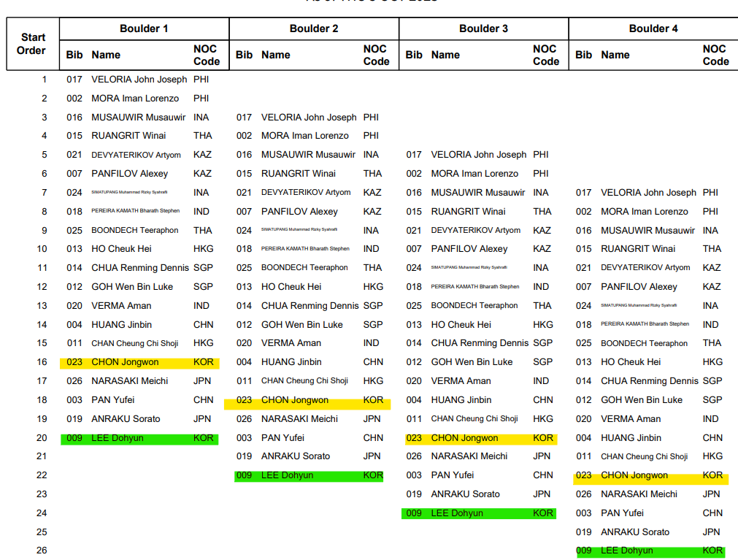Click VELORIA John Joseph in Boulder 4 column

[x=648, y=193]
